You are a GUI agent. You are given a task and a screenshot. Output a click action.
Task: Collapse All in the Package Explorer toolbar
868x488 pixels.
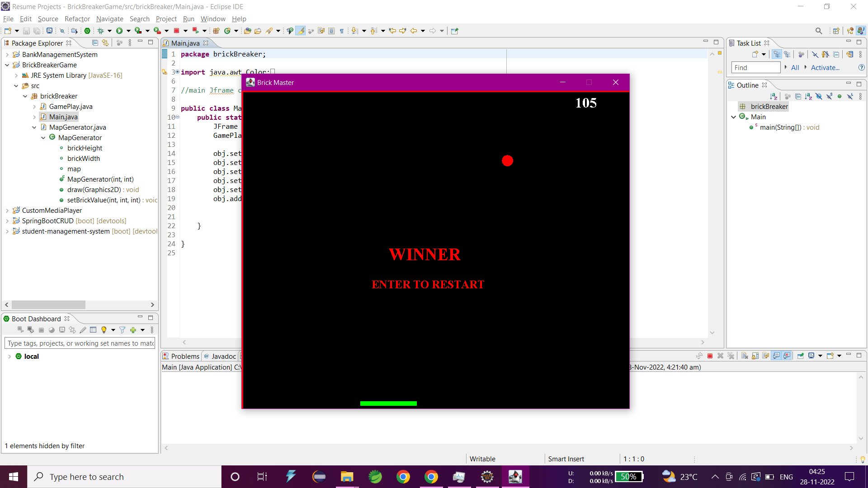tap(95, 42)
